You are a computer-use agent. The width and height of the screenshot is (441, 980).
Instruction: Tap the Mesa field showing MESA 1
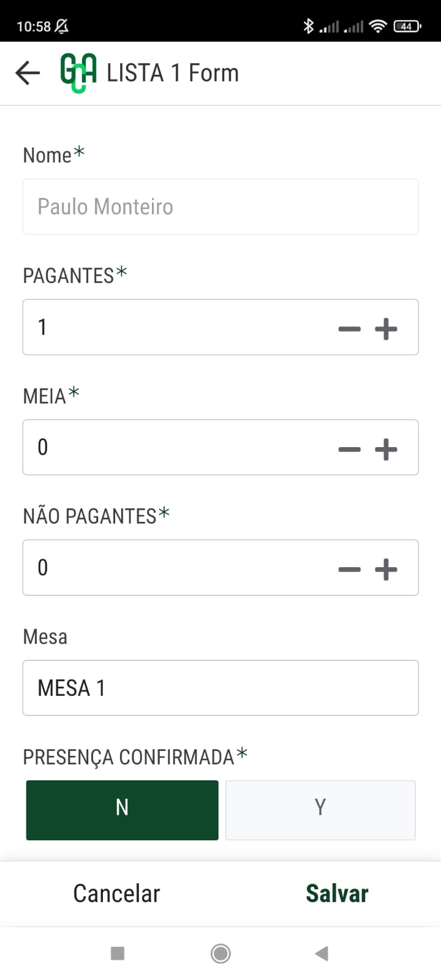(x=221, y=688)
